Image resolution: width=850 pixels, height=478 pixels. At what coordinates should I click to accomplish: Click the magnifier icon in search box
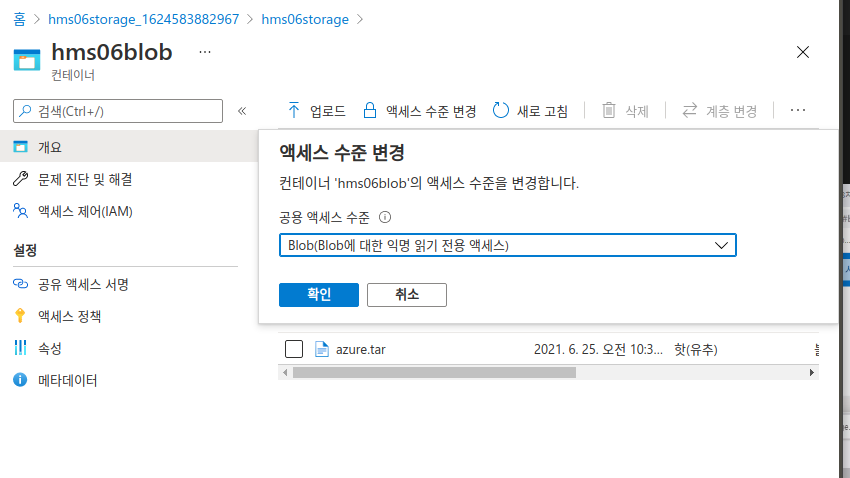(x=25, y=111)
